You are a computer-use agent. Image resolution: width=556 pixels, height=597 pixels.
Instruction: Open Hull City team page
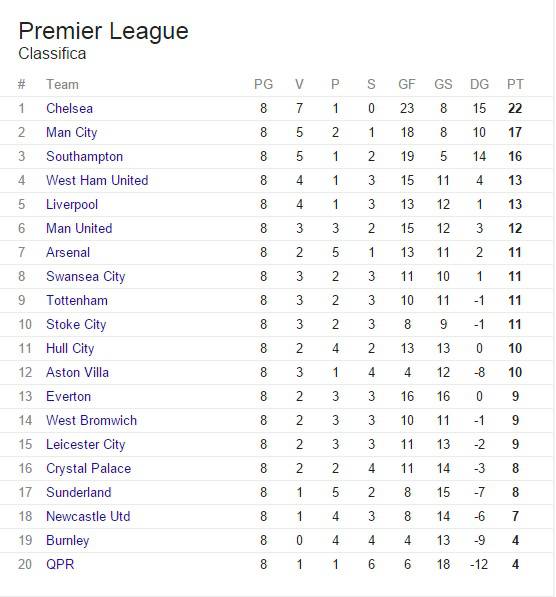point(70,349)
